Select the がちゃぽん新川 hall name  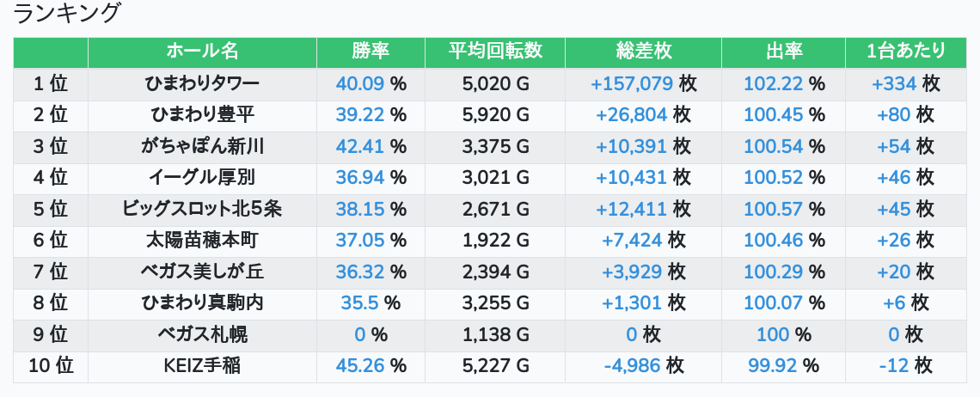[x=202, y=147]
